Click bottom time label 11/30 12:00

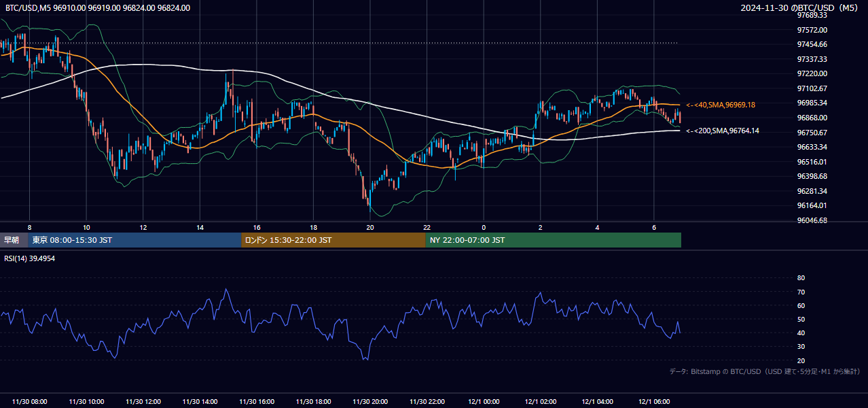coord(143,402)
